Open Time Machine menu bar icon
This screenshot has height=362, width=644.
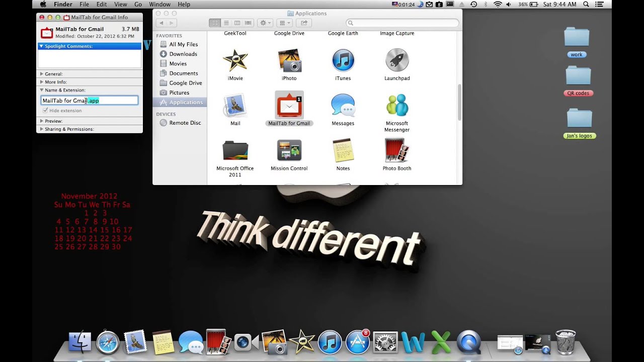(474, 4)
